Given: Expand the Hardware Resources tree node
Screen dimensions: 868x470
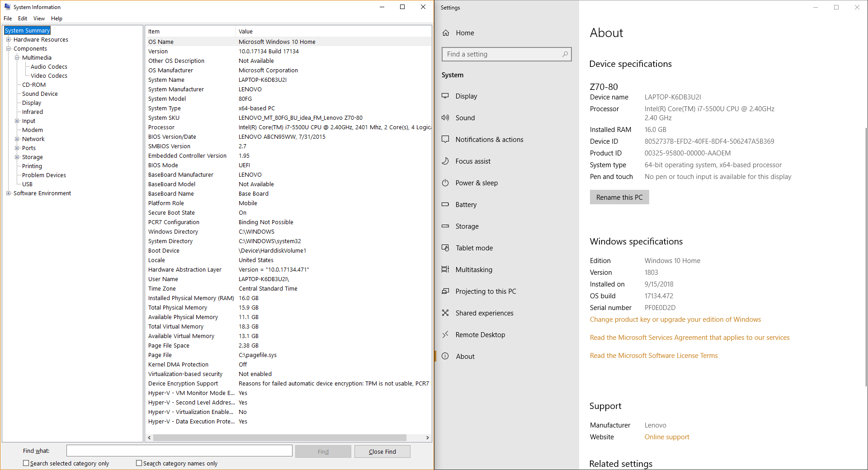Looking at the screenshot, I should [x=8, y=39].
